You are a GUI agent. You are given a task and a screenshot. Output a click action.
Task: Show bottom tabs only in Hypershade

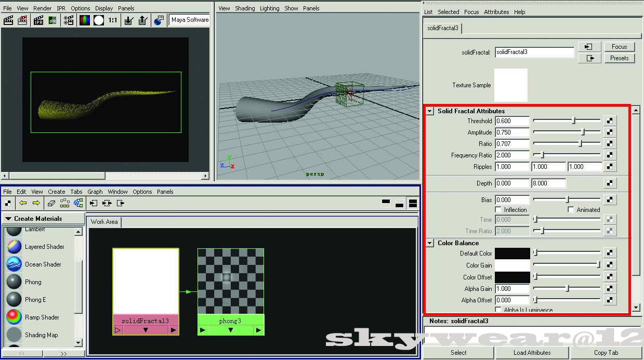[399, 203]
